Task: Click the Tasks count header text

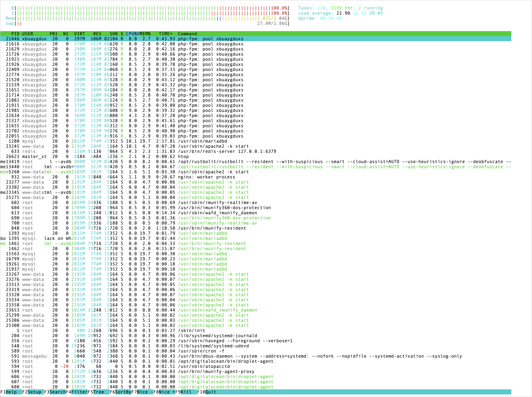Action: click(x=340, y=8)
